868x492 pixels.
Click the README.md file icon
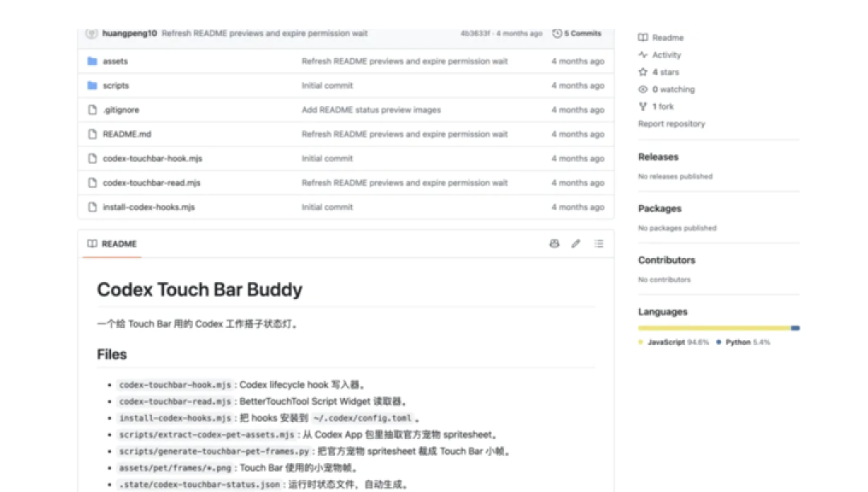(92, 134)
